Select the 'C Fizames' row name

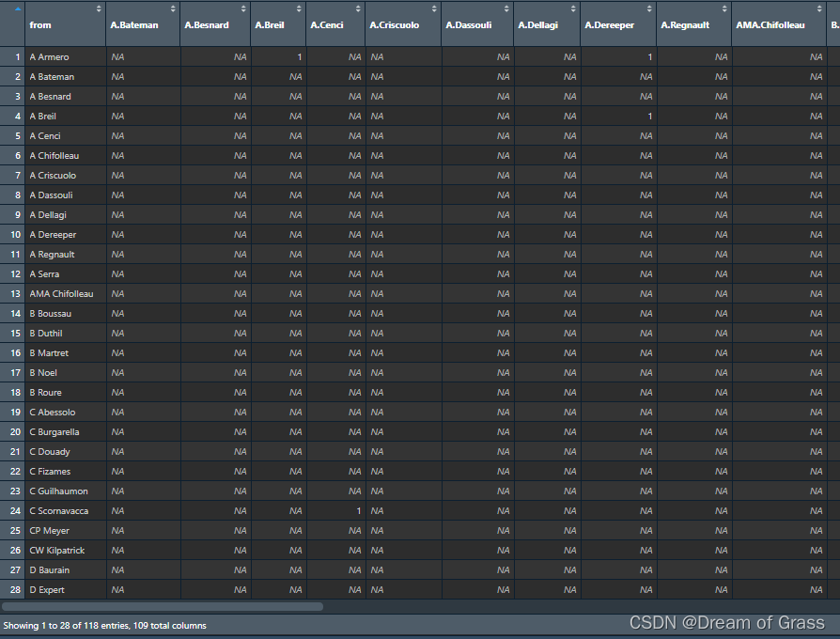(50, 472)
